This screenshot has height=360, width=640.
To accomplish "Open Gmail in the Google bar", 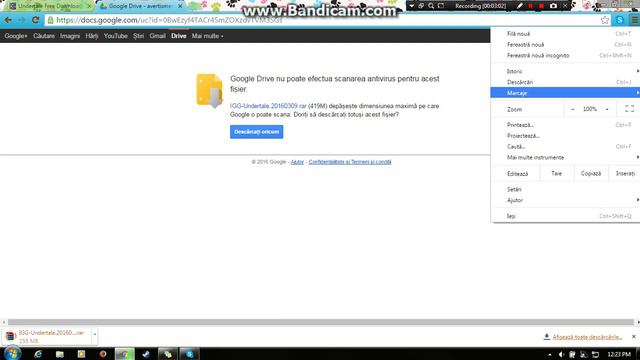I will (x=157, y=36).
